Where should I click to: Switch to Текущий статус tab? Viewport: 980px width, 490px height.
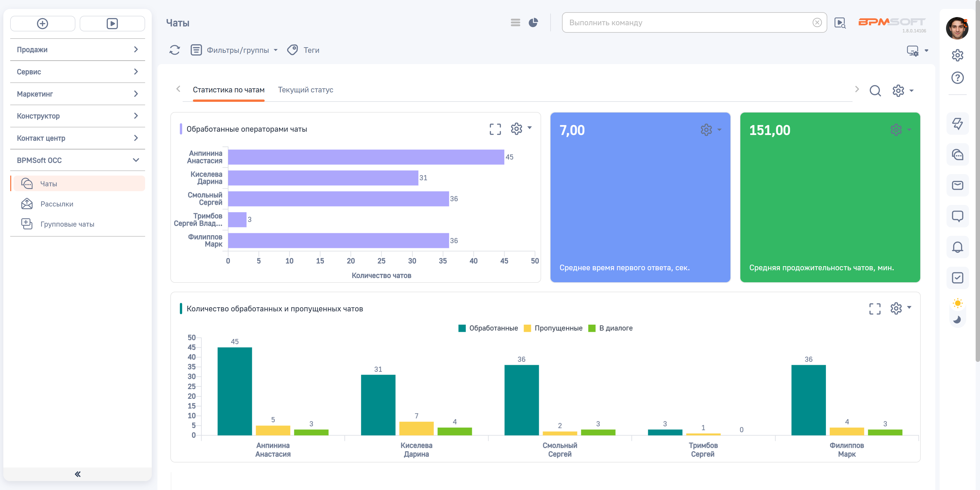click(x=305, y=90)
